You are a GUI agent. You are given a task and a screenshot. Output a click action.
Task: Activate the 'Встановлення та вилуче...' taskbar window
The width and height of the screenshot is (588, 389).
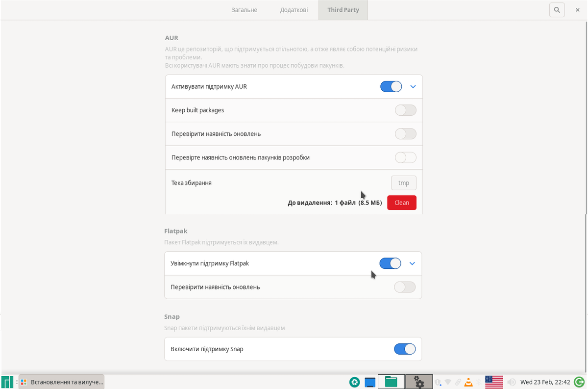point(61,382)
